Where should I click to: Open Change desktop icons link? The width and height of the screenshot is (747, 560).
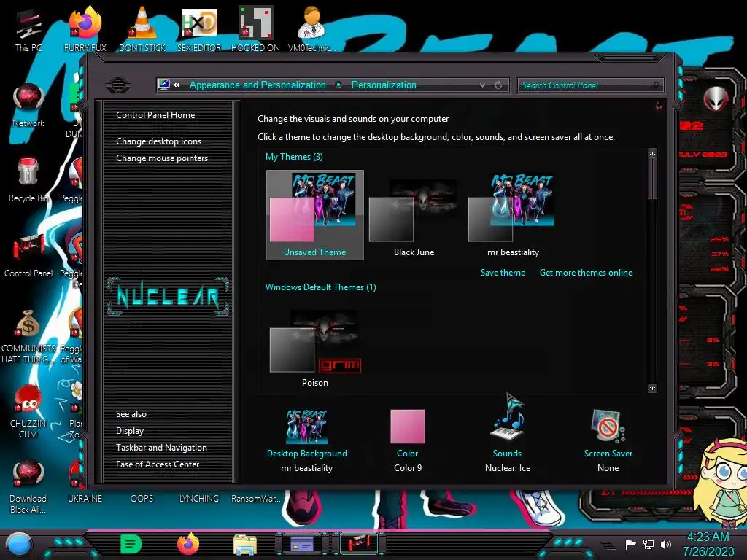coord(158,141)
